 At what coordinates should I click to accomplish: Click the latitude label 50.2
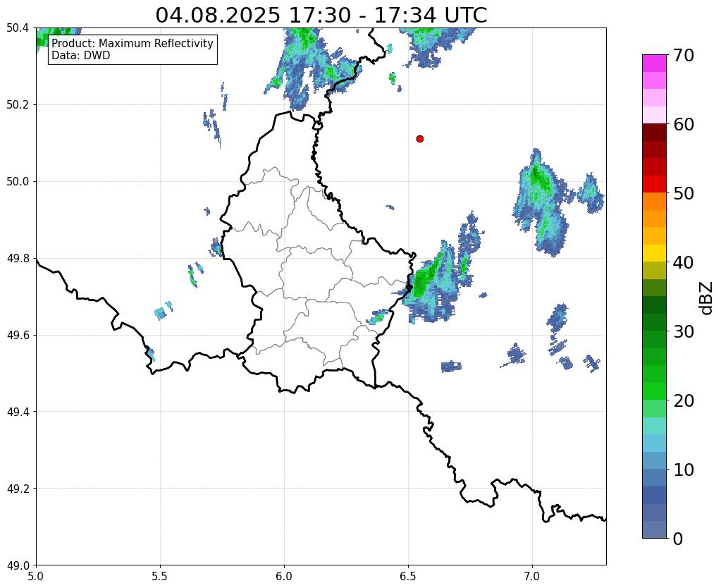[18, 104]
